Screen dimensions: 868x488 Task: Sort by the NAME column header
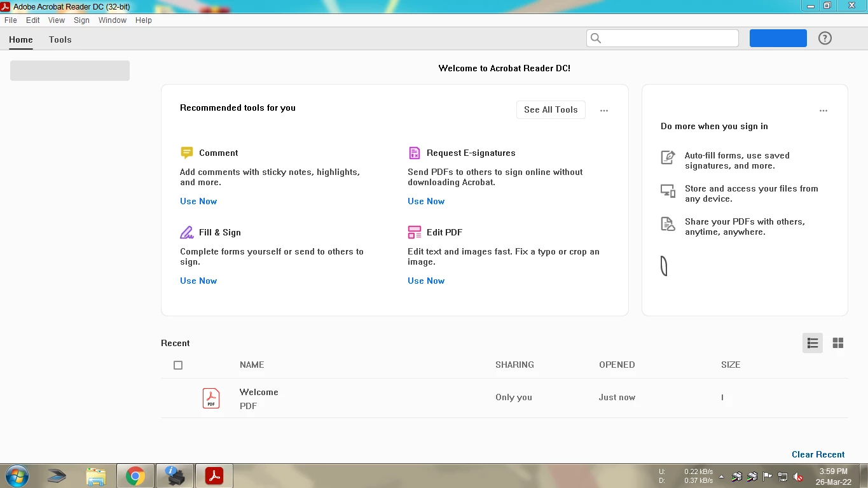[x=252, y=365]
